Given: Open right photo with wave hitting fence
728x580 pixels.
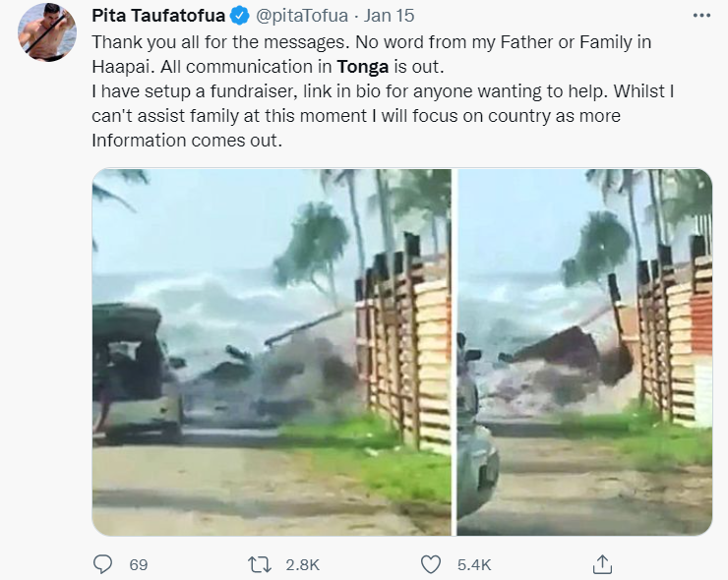Looking at the screenshot, I should coord(584,352).
